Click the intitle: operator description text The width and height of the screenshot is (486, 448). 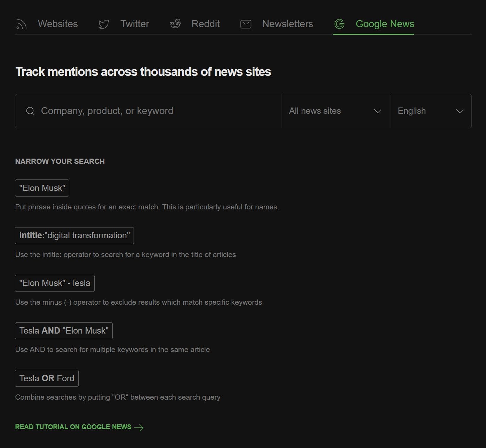point(126,255)
